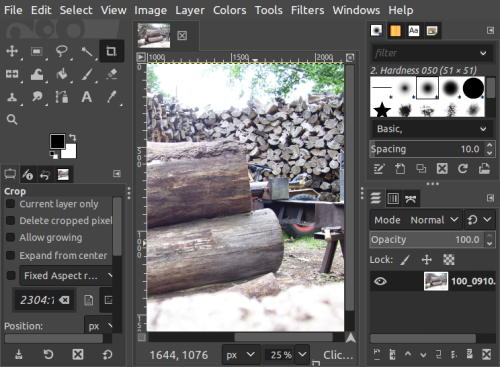500x367 pixels.
Task: Open the layer Mode Normal dropdown
Action: (x=416, y=220)
